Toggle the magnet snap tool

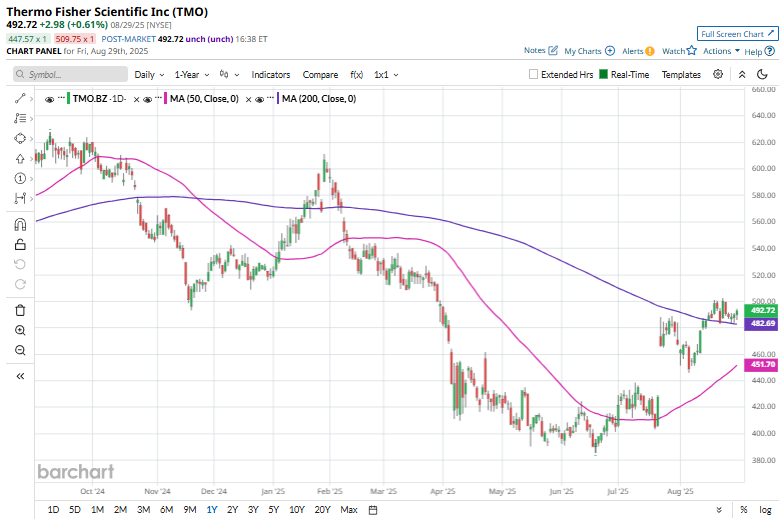pyautogui.click(x=20, y=225)
